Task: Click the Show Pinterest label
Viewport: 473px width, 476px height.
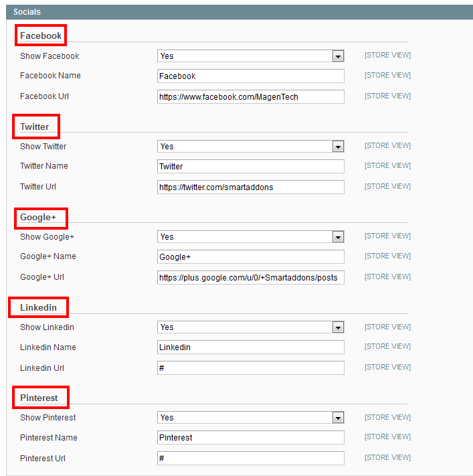Action: point(48,417)
